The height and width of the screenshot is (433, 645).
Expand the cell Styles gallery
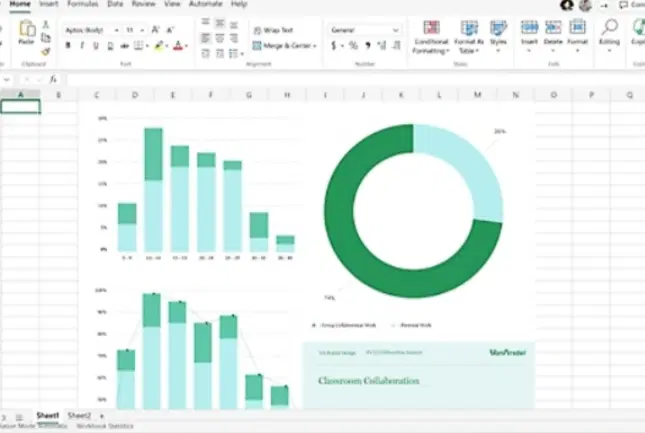point(498,37)
